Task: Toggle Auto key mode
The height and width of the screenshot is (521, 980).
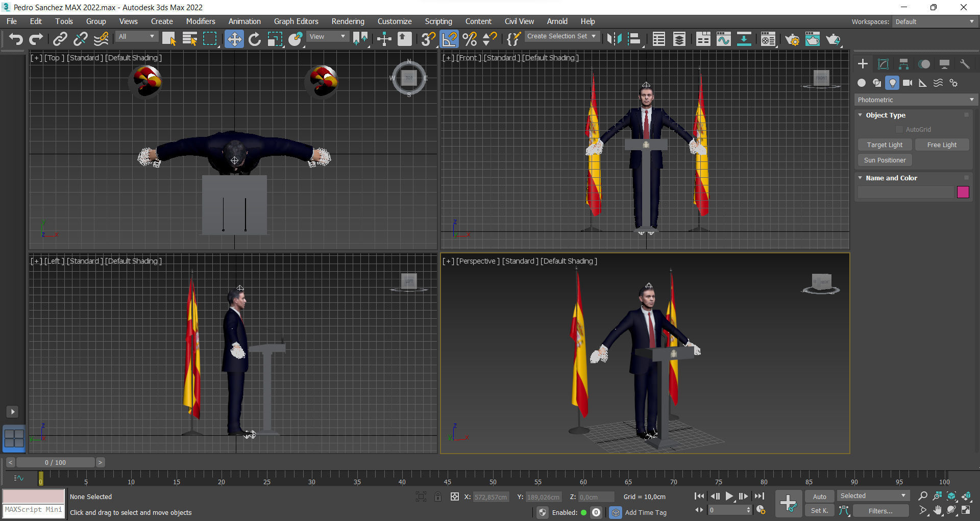Action: pos(819,496)
